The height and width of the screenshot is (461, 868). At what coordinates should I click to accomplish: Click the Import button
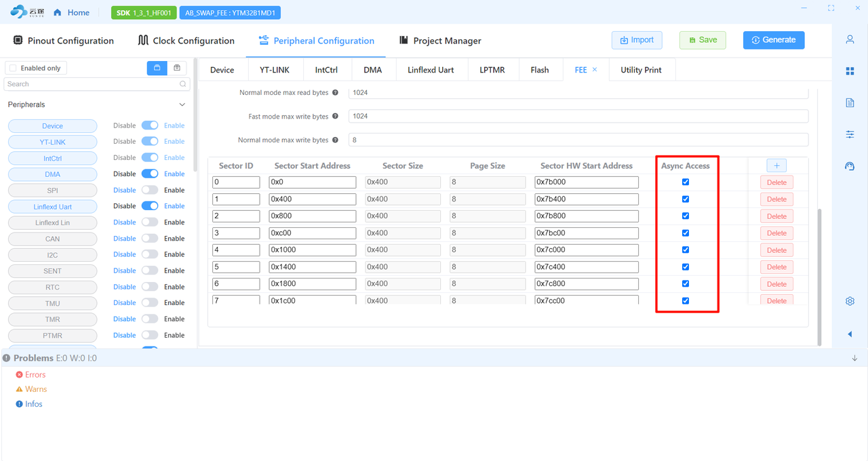[637, 40]
